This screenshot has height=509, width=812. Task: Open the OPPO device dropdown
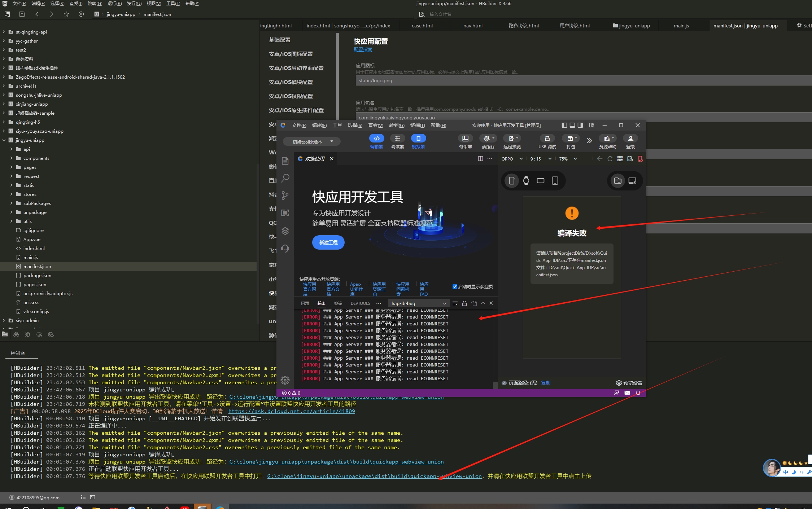(512, 159)
